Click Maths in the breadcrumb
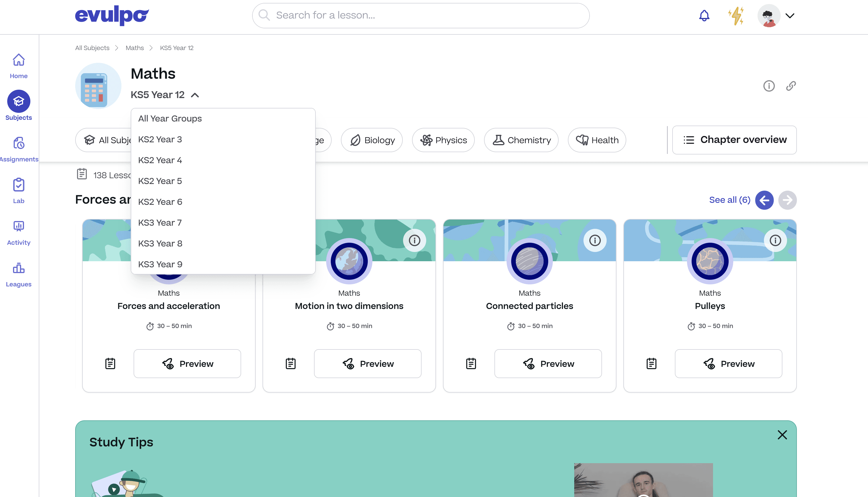The image size is (868, 497). [134, 48]
